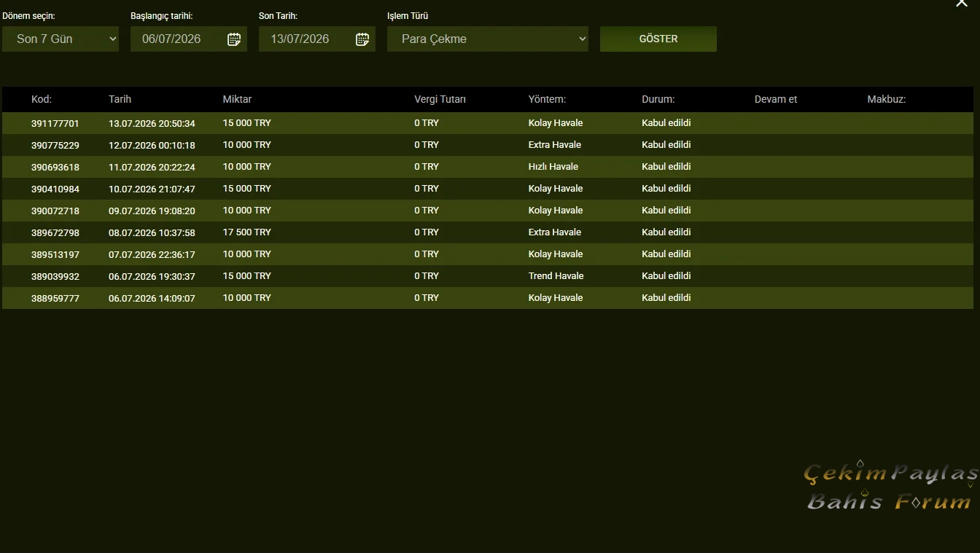The height and width of the screenshot is (553, 980).
Task: Click the GÖSTER button
Action: 658,39
